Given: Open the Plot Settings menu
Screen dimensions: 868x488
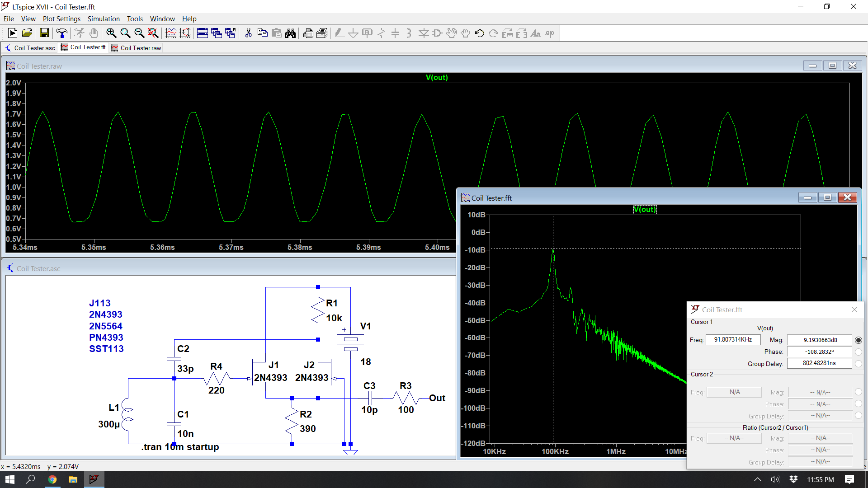Looking at the screenshot, I should coord(61,19).
